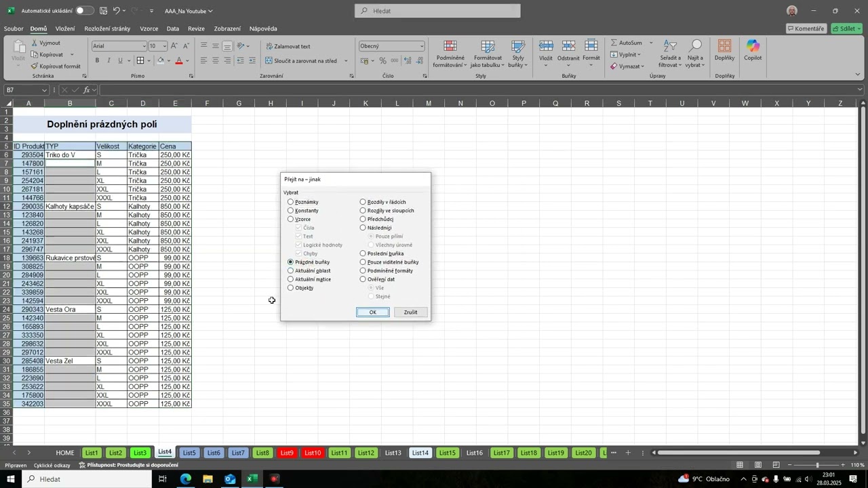Click the Windows Start button
Viewport: 868px width, 488px height.
pyautogui.click(x=10, y=479)
